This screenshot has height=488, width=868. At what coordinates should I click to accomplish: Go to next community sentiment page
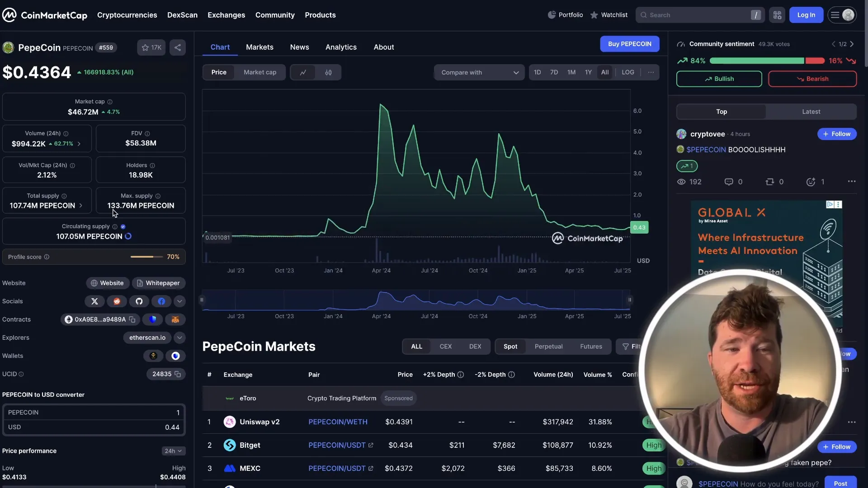tap(852, 44)
